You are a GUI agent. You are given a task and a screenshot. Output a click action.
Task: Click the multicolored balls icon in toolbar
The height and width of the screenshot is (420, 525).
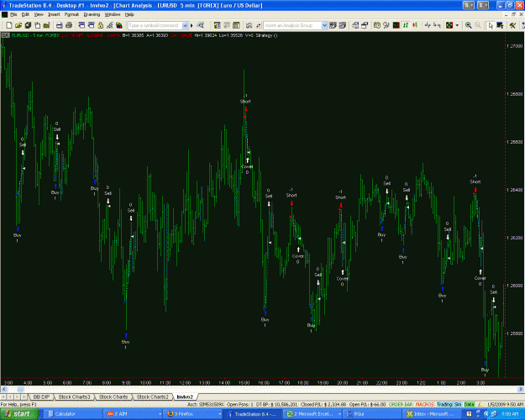coord(119,25)
